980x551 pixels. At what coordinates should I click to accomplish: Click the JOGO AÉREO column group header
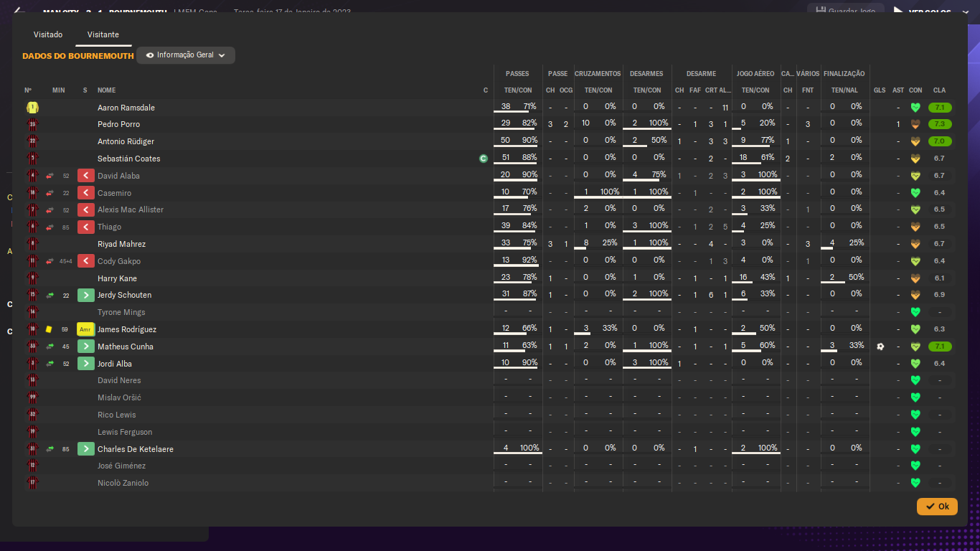click(755, 74)
